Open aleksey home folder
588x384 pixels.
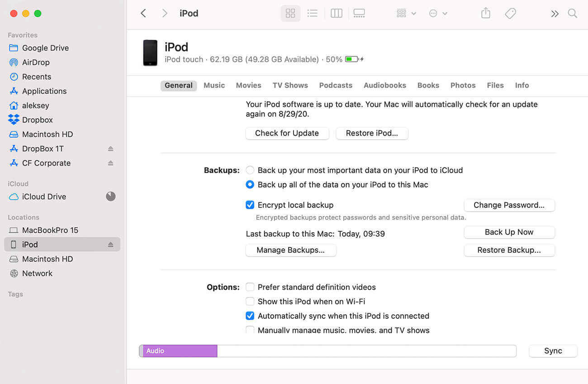pos(35,106)
